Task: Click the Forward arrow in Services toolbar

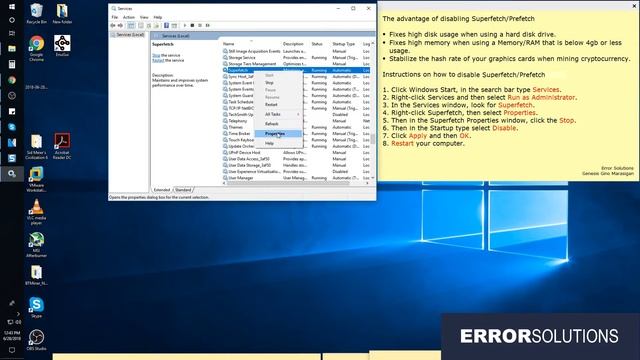Action: tap(120, 25)
